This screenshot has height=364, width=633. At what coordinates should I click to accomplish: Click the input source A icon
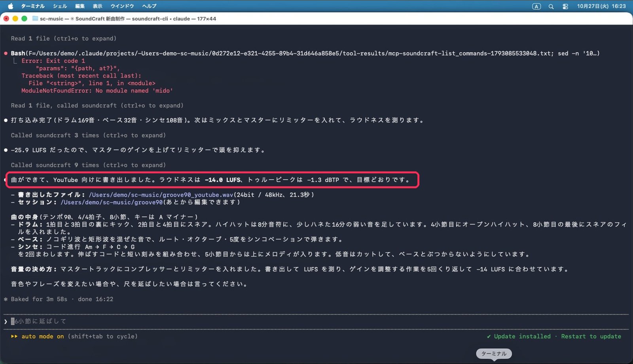point(536,6)
